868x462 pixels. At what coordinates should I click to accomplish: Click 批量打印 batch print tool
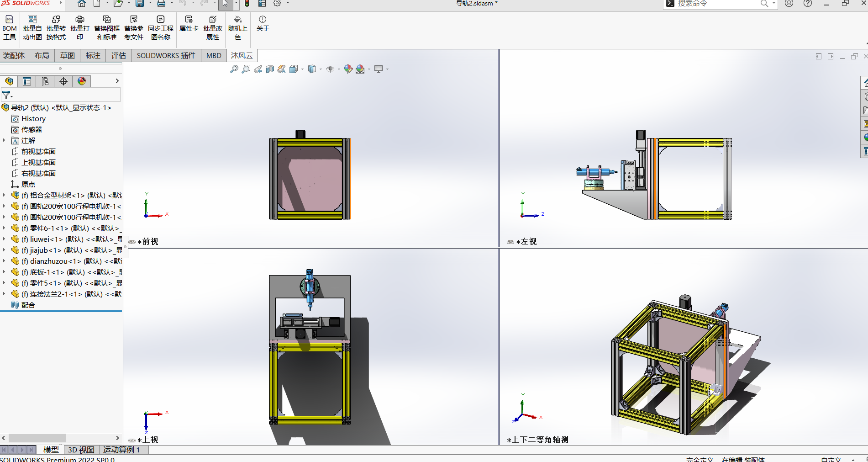tap(80, 27)
